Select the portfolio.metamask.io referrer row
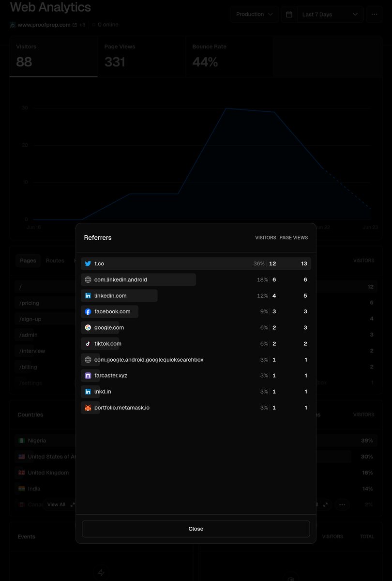The height and width of the screenshot is (581, 392). point(196,408)
